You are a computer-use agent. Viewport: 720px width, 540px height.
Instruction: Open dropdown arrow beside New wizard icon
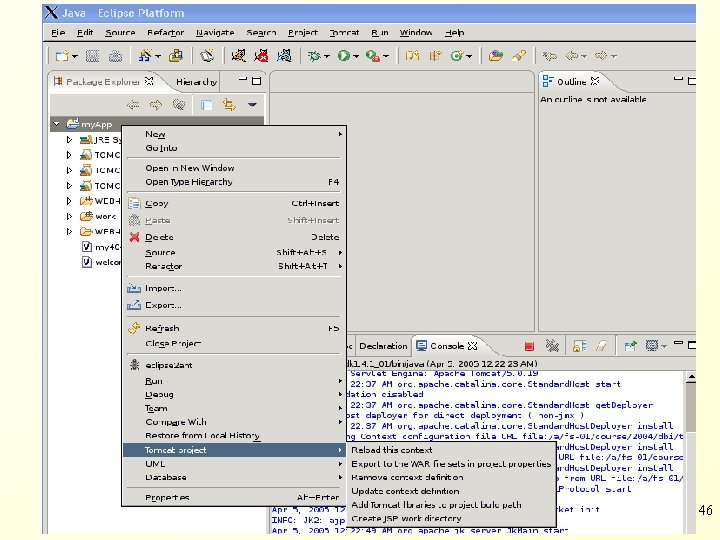point(74,56)
